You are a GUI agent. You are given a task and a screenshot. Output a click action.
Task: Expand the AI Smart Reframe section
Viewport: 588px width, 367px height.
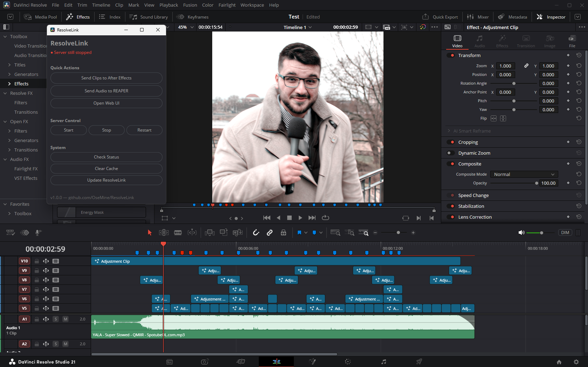click(x=449, y=131)
